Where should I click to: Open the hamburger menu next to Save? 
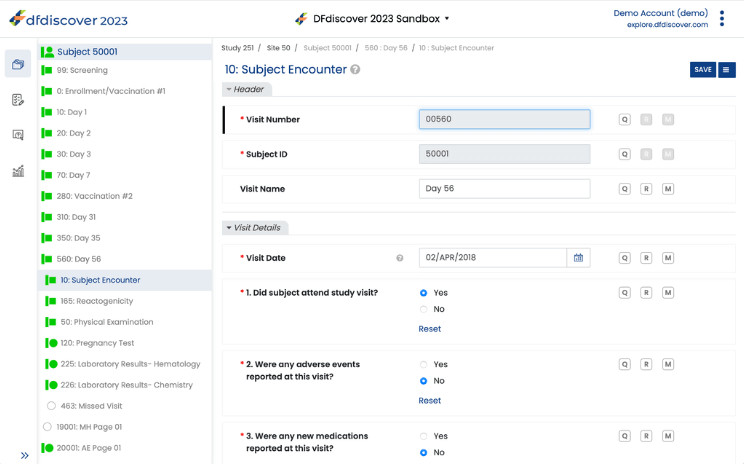(x=726, y=70)
